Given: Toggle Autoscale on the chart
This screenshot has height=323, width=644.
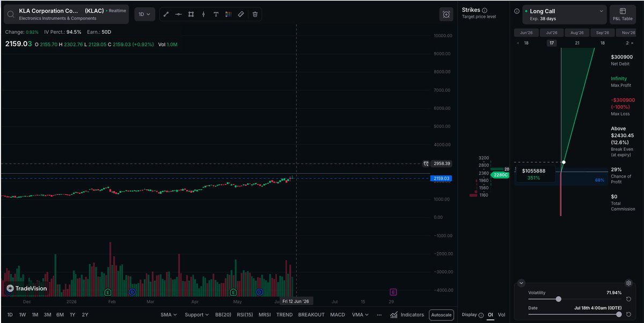Looking at the screenshot, I should coord(441,315).
